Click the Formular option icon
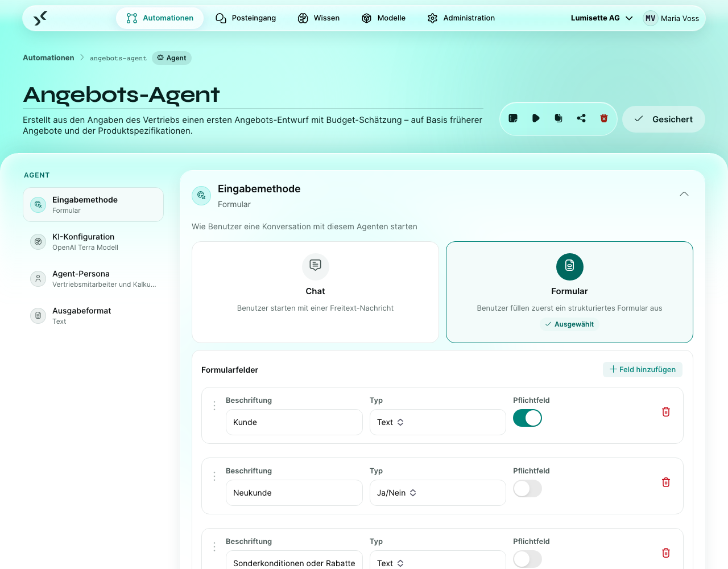Viewport: 728px width, 569px height. point(570,266)
